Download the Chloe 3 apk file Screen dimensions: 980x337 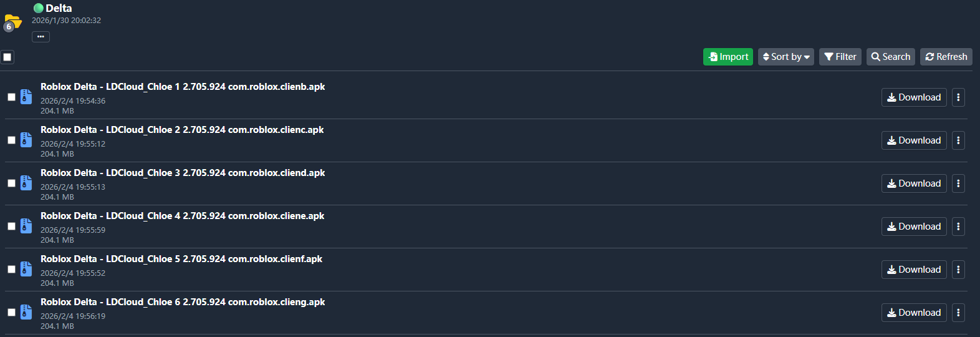point(913,183)
